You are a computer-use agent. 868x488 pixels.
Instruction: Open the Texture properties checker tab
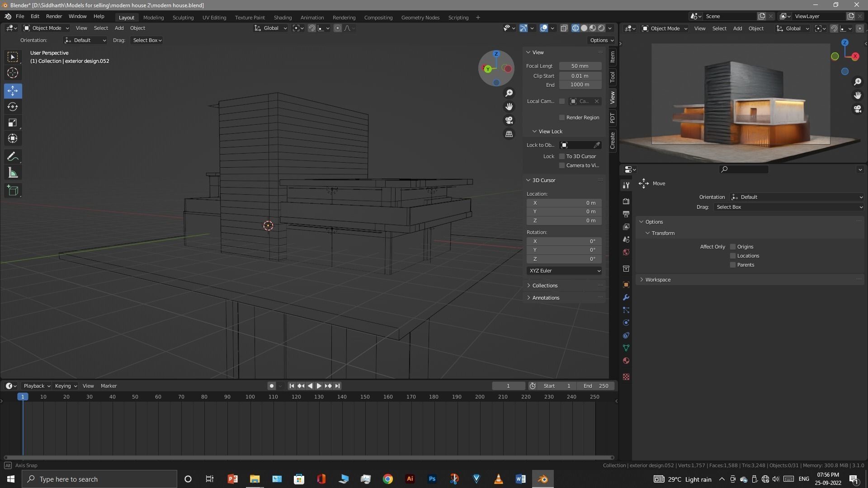(x=626, y=377)
